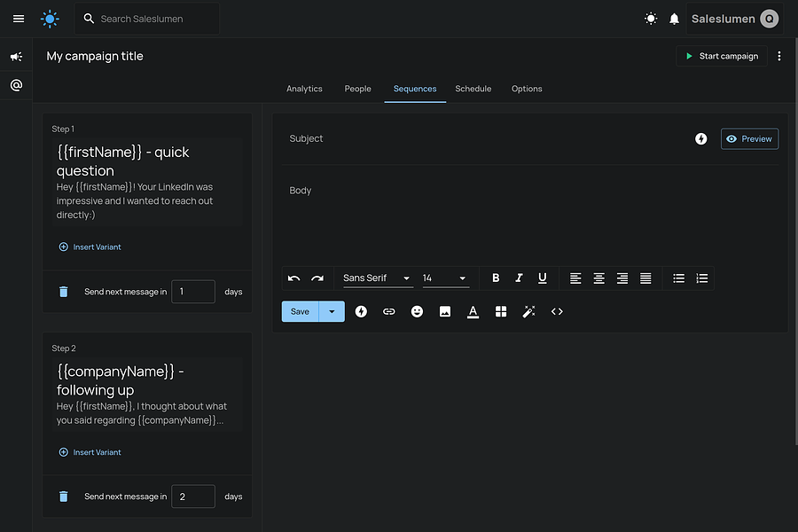Select the Step 1 quick question card
798x532 pixels.
pos(147,182)
